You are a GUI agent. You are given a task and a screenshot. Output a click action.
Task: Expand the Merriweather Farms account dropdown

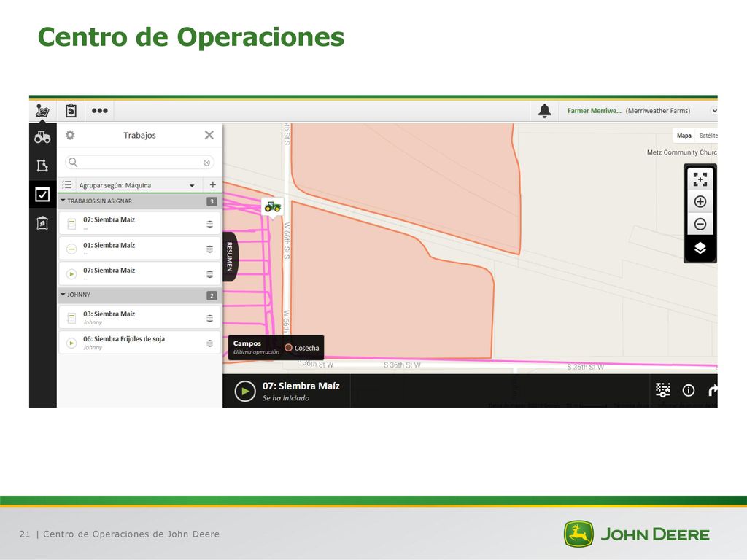[x=713, y=111]
